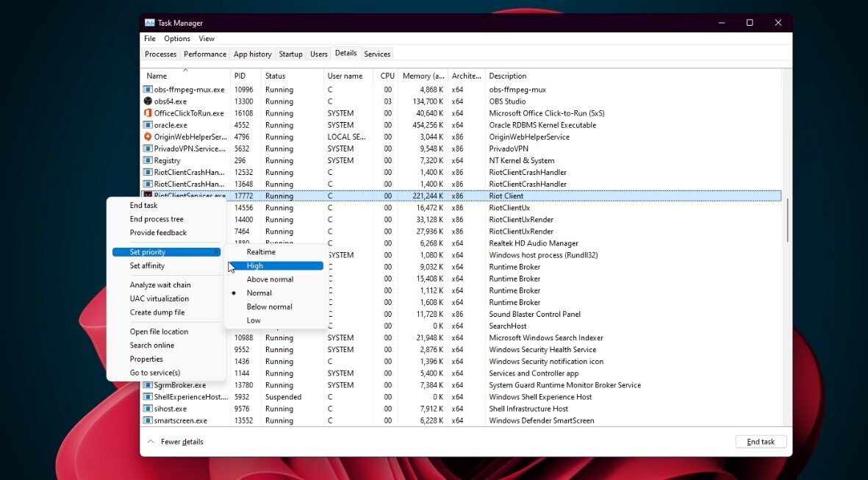Click the smartscreen.exe process icon
Image resolution: width=868 pixels, height=480 pixels.
click(148, 420)
